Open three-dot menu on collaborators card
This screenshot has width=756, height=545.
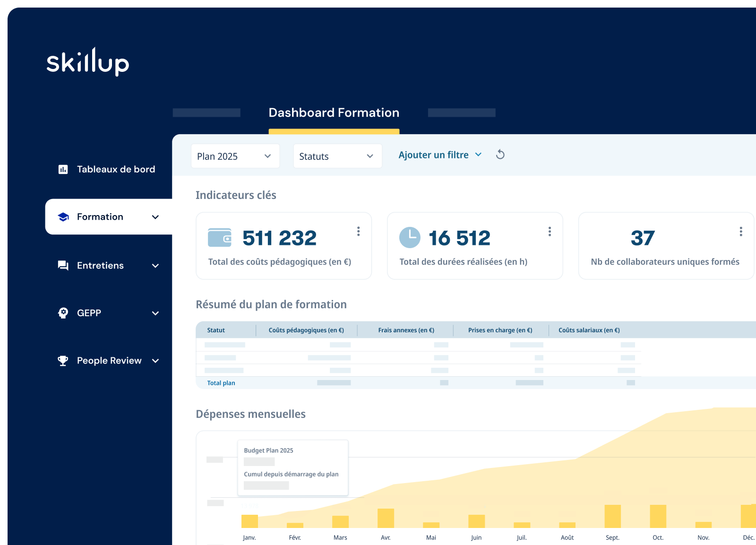(x=740, y=231)
